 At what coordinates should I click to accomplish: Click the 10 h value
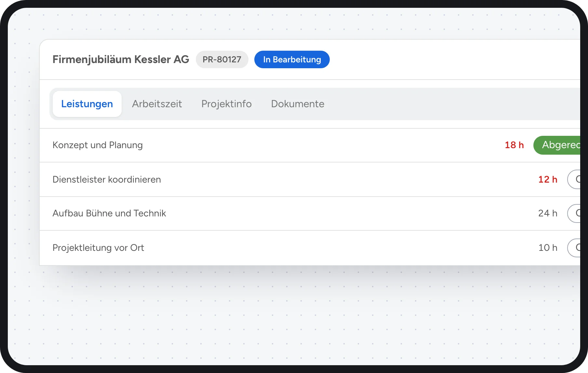548,248
